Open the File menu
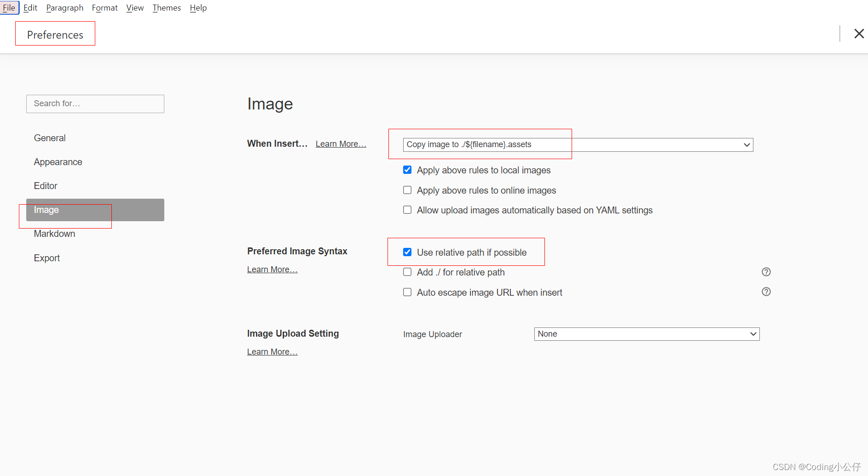The width and height of the screenshot is (868, 476). pos(9,8)
